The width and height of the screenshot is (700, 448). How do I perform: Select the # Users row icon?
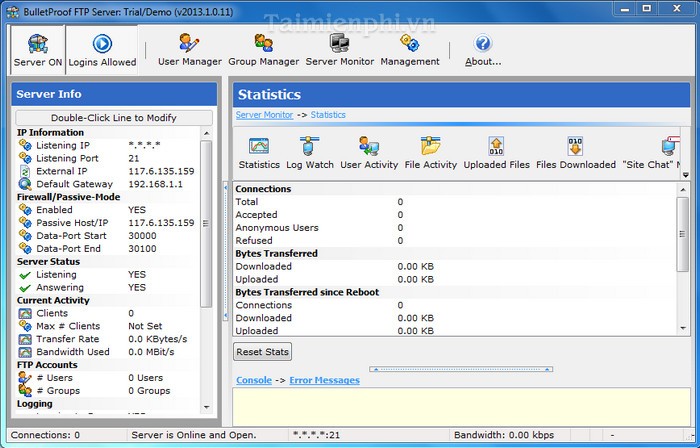pyautogui.click(x=25, y=378)
